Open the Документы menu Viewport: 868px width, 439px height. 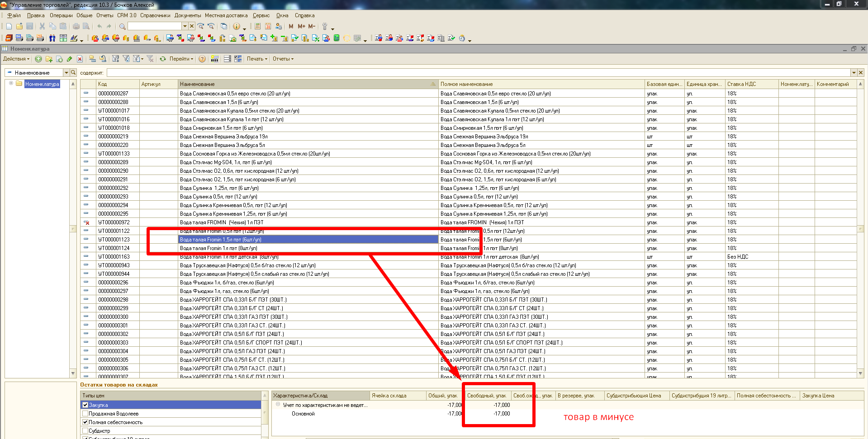(187, 15)
